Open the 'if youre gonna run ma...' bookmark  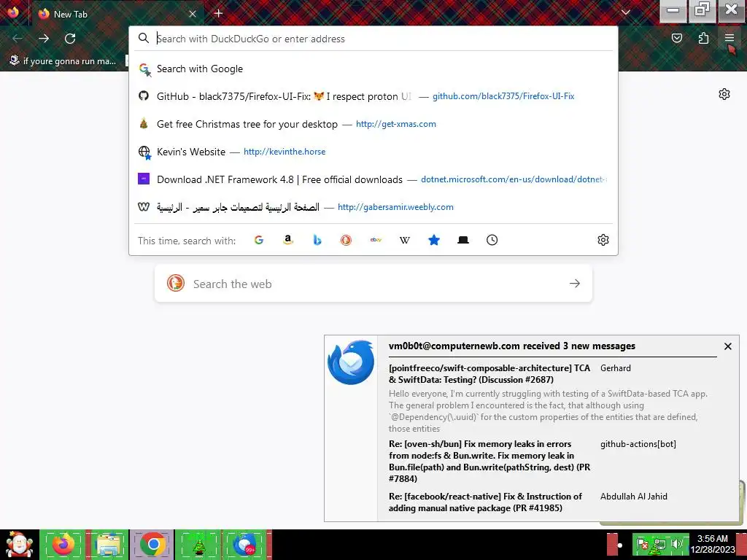[63, 61]
